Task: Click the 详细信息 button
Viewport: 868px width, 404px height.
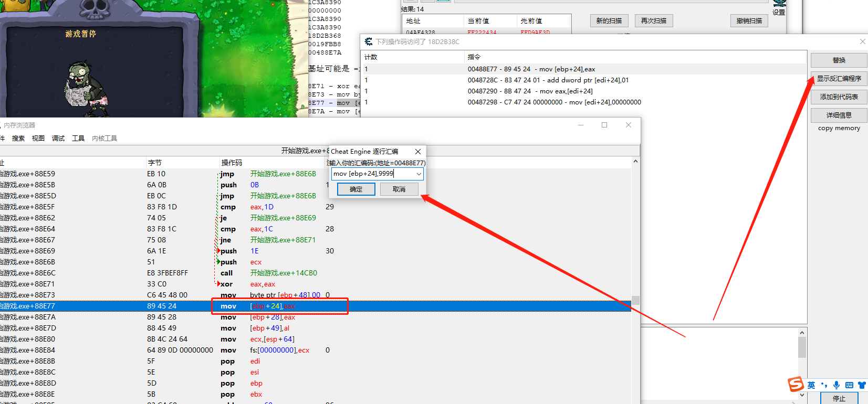Action: 839,115
